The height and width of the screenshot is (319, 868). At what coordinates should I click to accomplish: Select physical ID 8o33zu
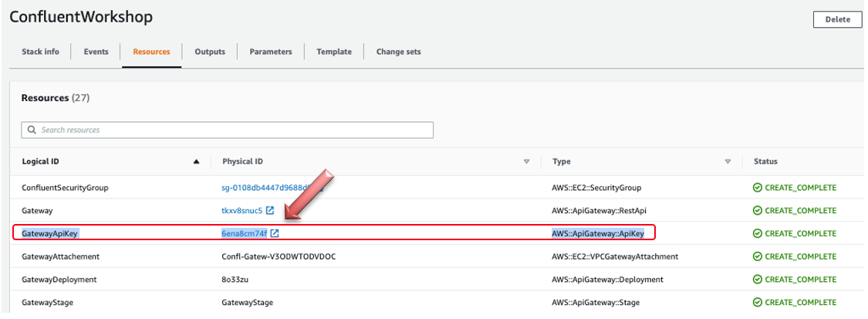235,280
